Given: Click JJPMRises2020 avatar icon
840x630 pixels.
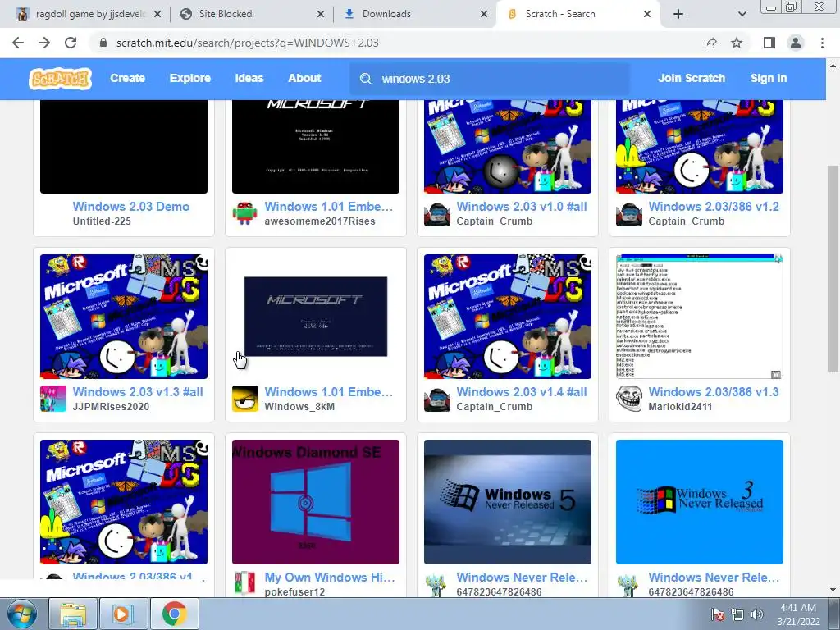Looking at the screenshot, I should point(53,399).
